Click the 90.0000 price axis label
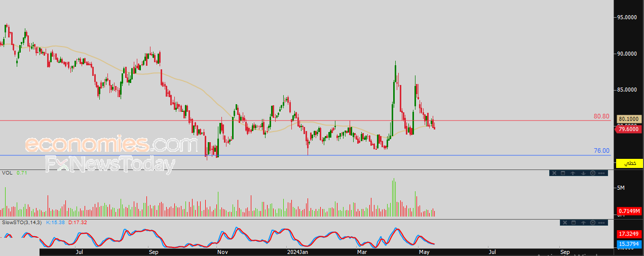Image resolution: width=644 pixels, height=256 pixels. tap(627, 54)
